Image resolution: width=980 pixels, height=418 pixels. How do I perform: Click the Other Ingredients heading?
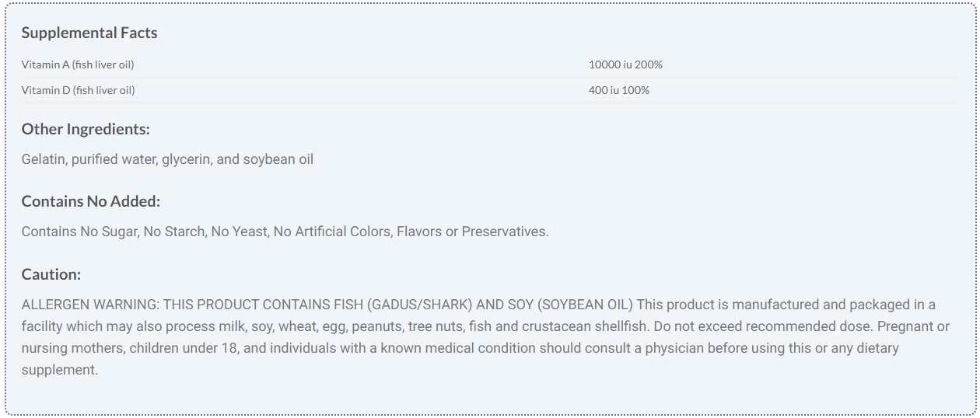86,129
